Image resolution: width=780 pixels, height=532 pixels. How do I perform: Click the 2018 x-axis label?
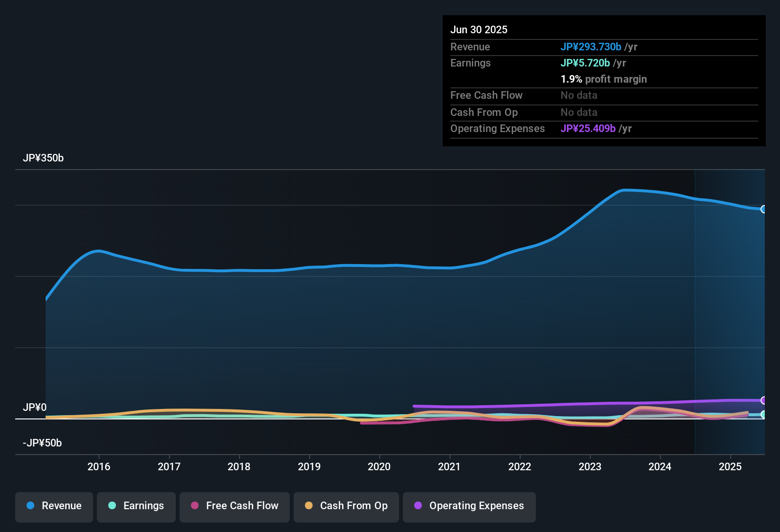239,466
